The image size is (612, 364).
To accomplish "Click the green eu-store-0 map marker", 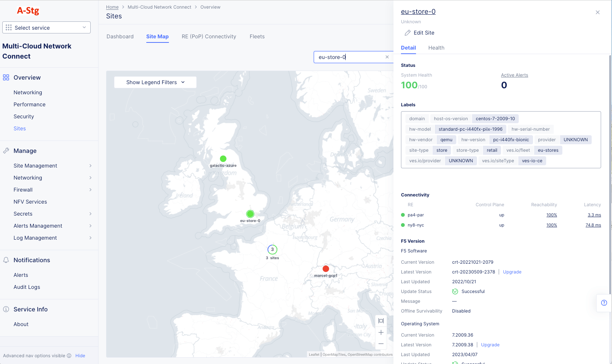I will pos(250,214).
